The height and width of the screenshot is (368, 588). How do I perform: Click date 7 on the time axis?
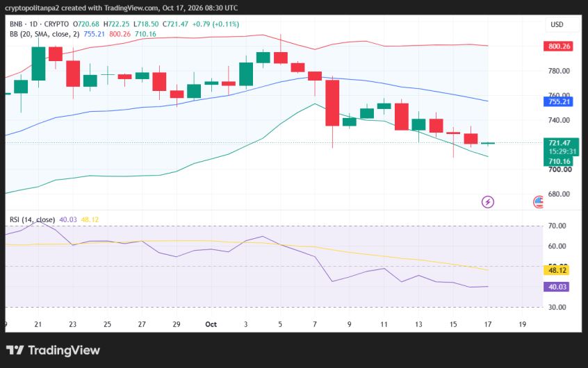(315, 324)
